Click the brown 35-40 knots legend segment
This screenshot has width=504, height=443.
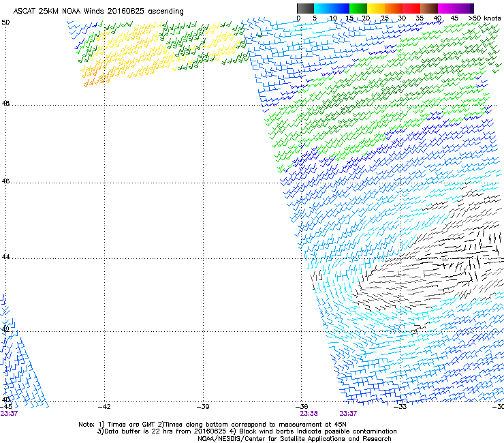point(429,8)
